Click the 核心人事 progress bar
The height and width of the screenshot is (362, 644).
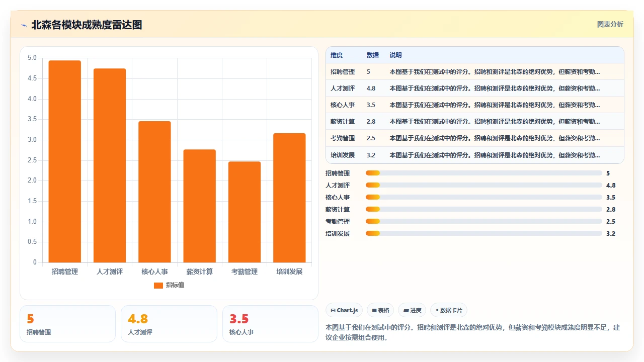(x=484, y=197)
